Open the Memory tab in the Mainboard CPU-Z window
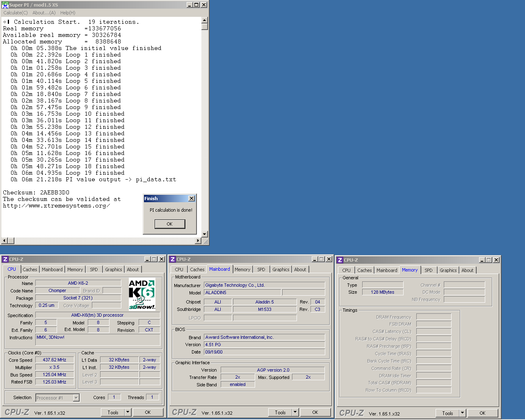Viewport: 525px width, 420px height. click(242, 269)
